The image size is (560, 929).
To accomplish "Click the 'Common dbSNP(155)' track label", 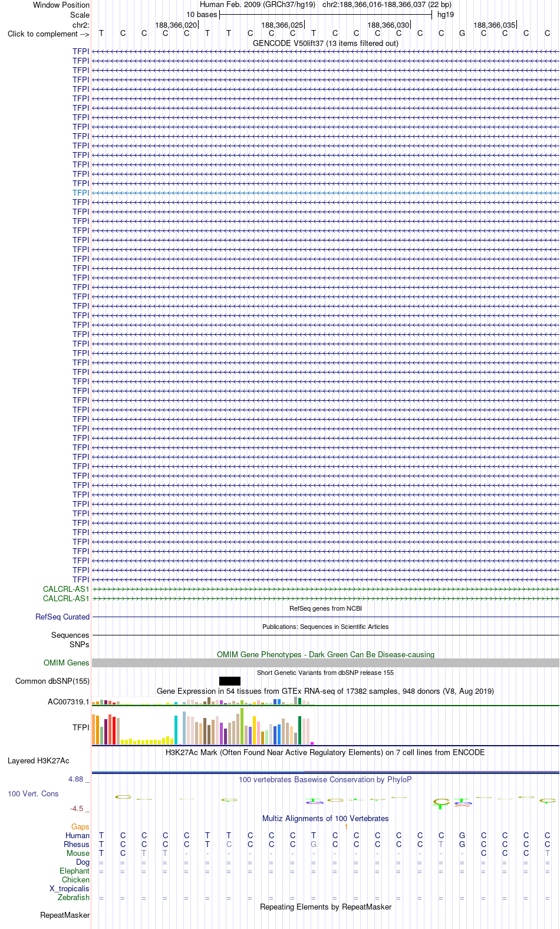I will 52,681.
